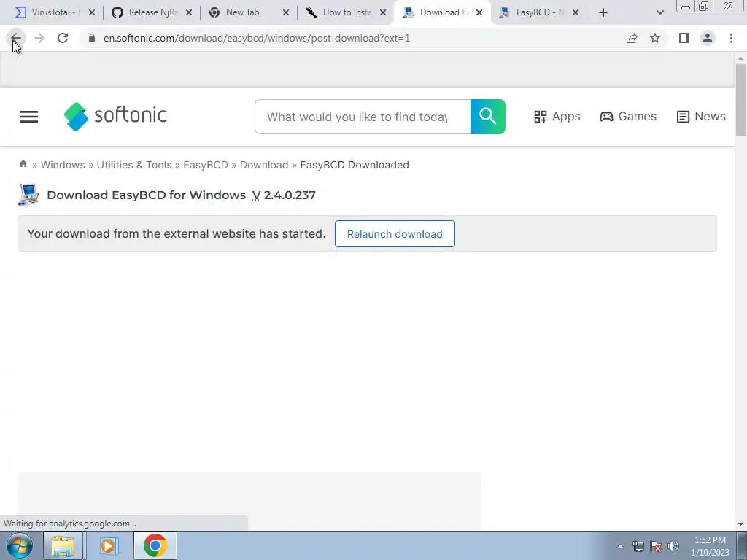Screen dimensions: 747x560
Task: Open the News section
Action: (x=701, y=117)
